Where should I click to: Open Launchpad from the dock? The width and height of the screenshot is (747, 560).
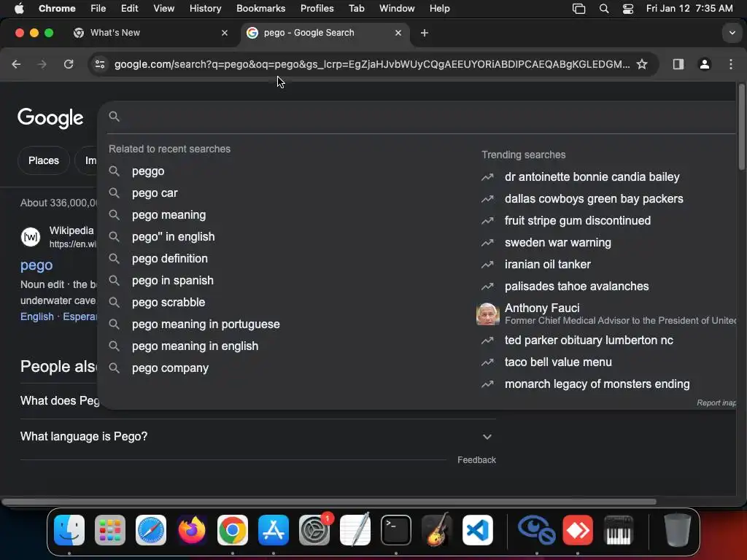(x=110, y=530)
